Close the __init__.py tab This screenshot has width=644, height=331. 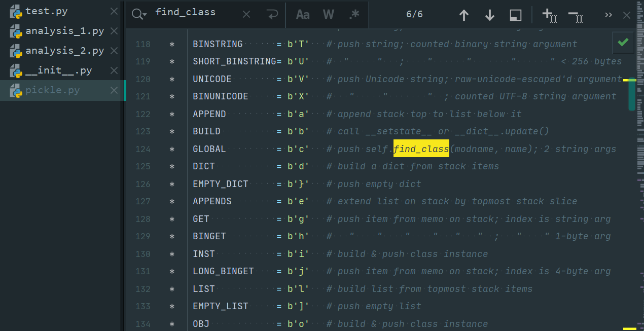pos(114,70)
